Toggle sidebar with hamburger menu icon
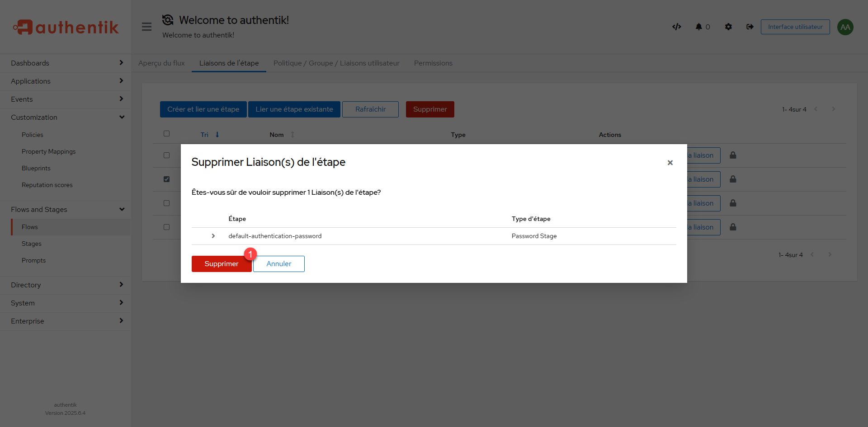This screenshot has height=427, width=868. (146, 27)
